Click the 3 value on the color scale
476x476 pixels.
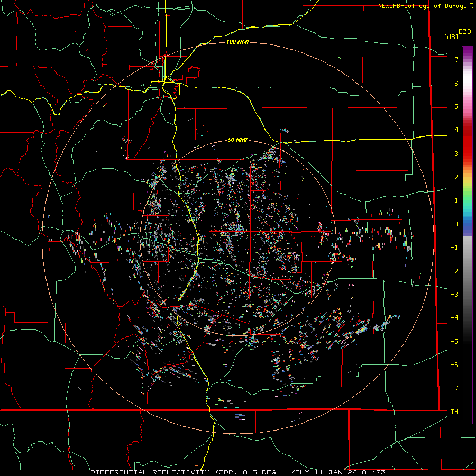[x=456, y=153]
